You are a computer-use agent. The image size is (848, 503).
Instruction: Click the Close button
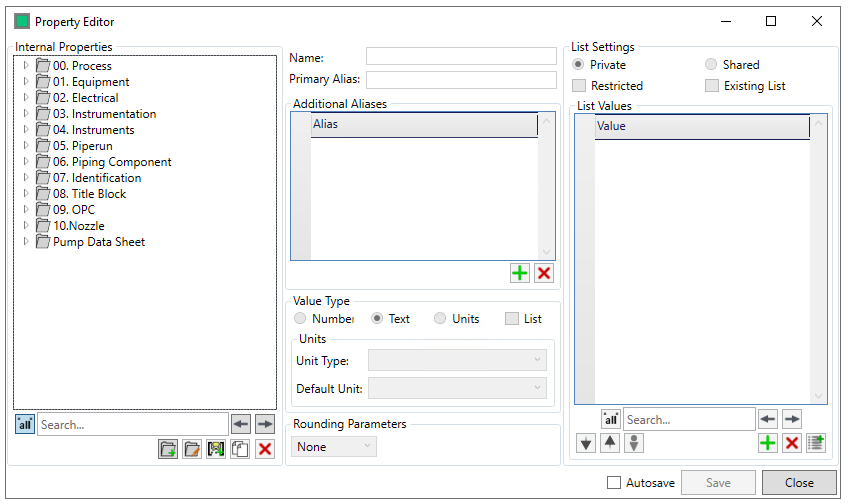pos(798,483)
